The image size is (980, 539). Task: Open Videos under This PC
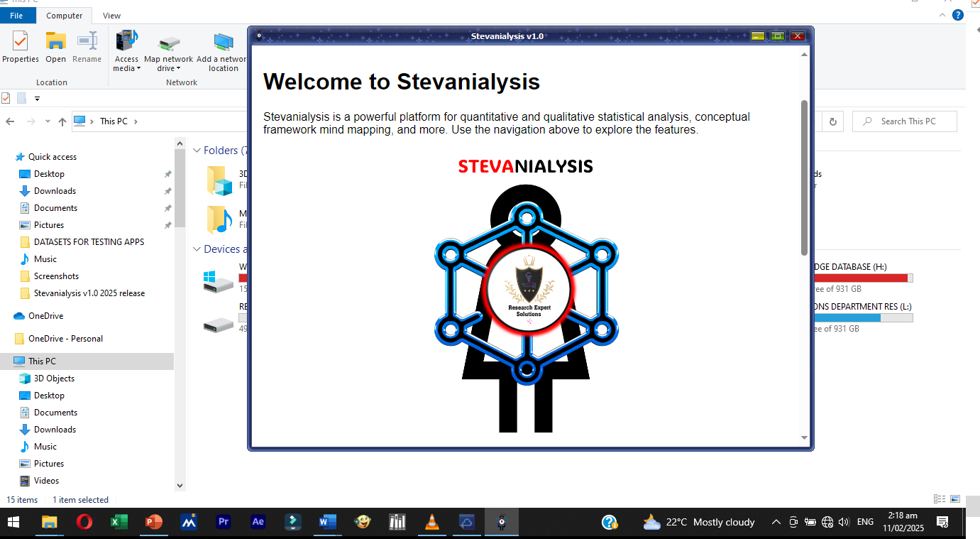pos(46,481)
